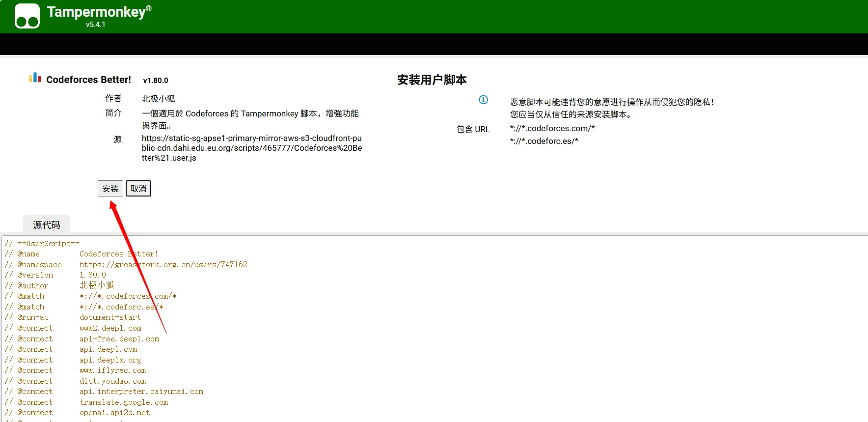Click the blue info icon beside the warning
868x422 pixels.
click(483, 100)
